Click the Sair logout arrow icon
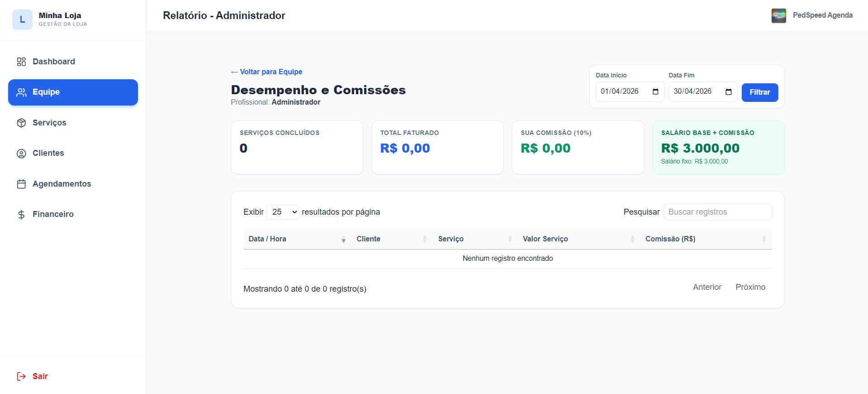 (x=21, y=376)
